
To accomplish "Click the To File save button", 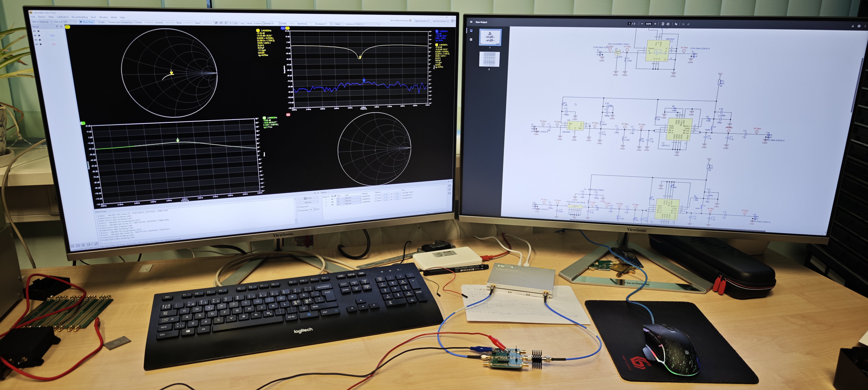I will point(308,199).
